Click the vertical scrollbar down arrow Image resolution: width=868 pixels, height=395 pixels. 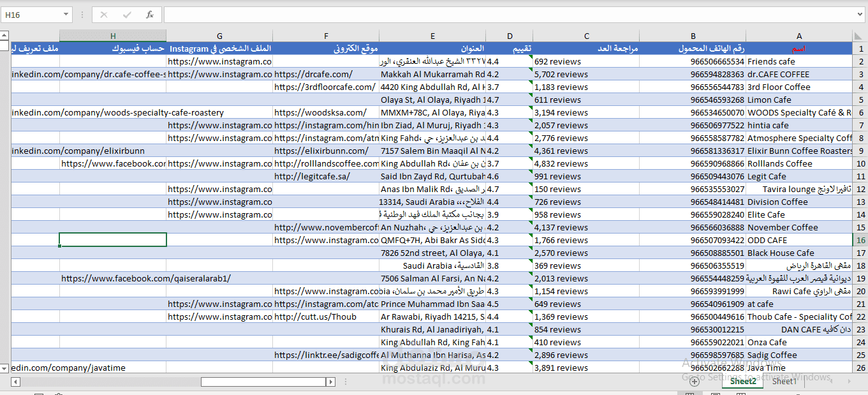pos(4,368)
